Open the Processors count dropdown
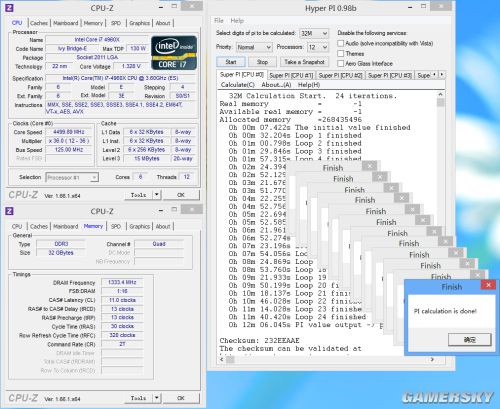500x409 pixels. coord(318,47)
